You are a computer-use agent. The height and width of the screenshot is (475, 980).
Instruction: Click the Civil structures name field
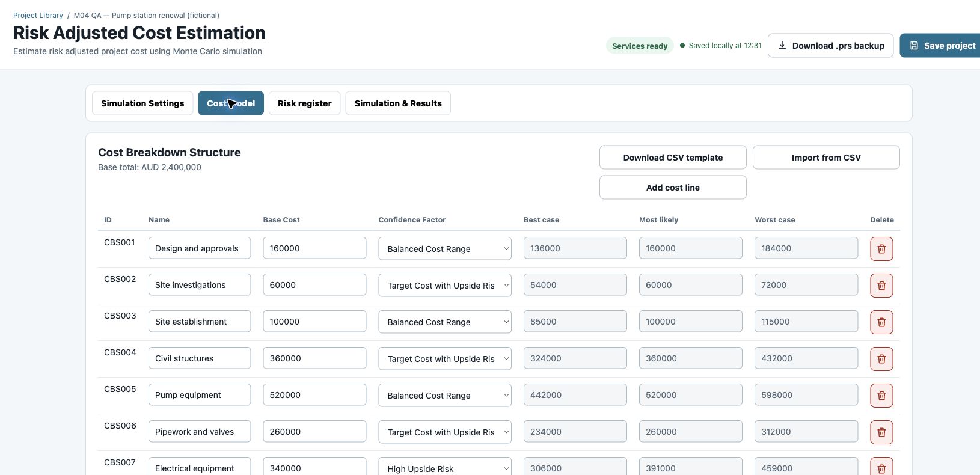pos(200,358)
